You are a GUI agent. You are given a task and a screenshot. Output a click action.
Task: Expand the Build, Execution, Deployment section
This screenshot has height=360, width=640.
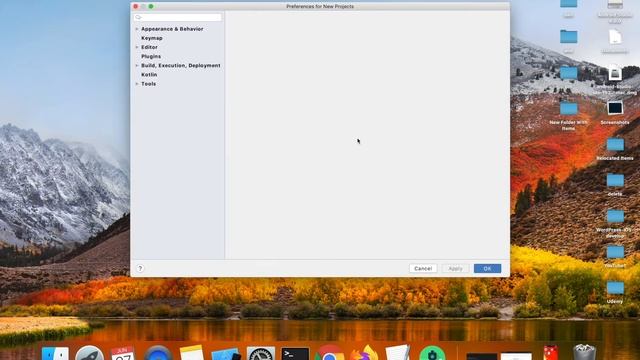pos(137,65)
